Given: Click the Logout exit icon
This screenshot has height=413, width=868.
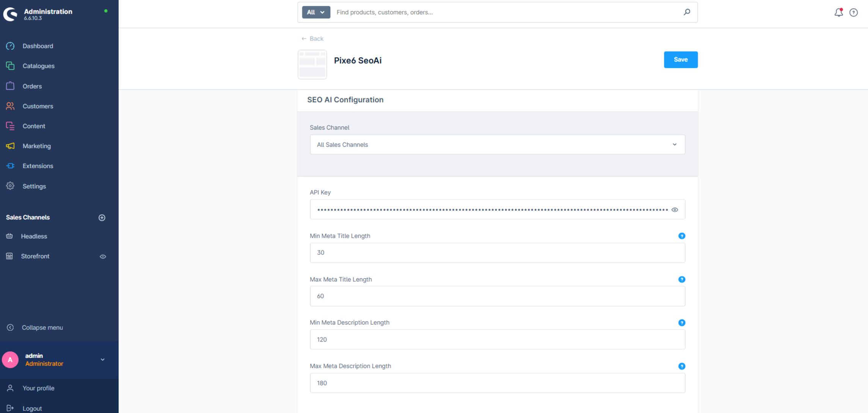Looking at the screenshot, I should point(10,408).
